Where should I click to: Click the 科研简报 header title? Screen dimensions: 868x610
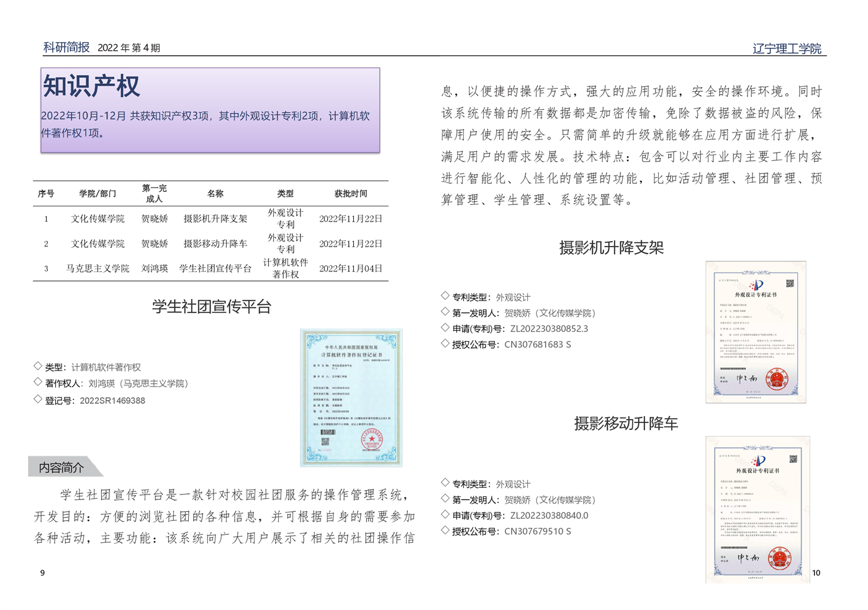coord(66,47)
